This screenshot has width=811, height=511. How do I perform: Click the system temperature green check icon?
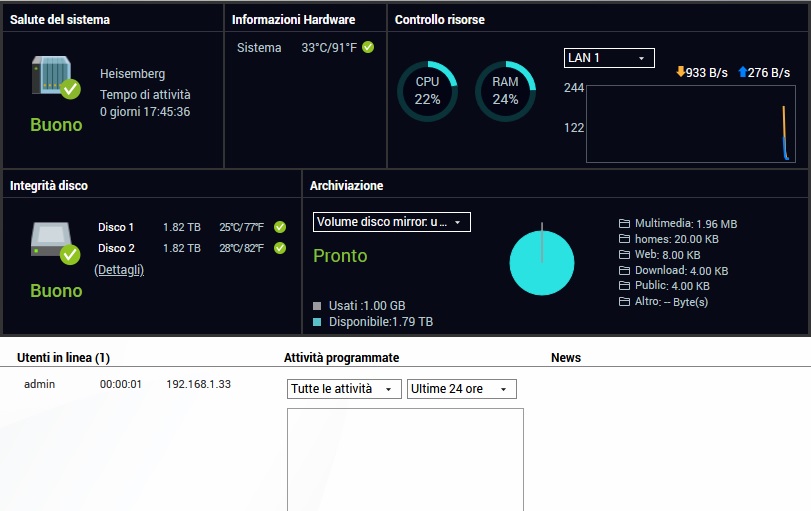pyautogui.click(x=368, y=47)
